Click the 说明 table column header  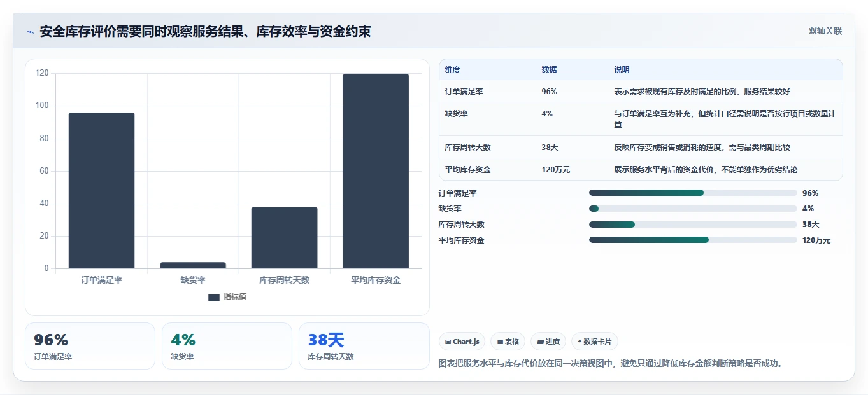pos(622,70)
